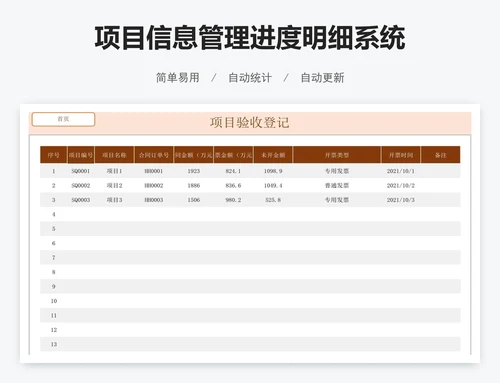Screen dimensions: 500x383
Task: Click the 简单易用 subtitle text
Action: (178, 78)
